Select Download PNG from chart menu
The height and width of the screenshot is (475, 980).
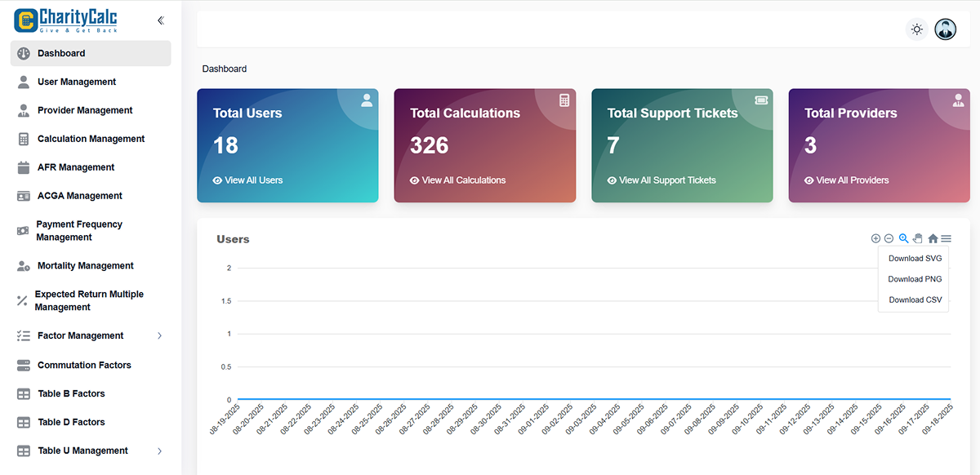(x=915, y=279)
